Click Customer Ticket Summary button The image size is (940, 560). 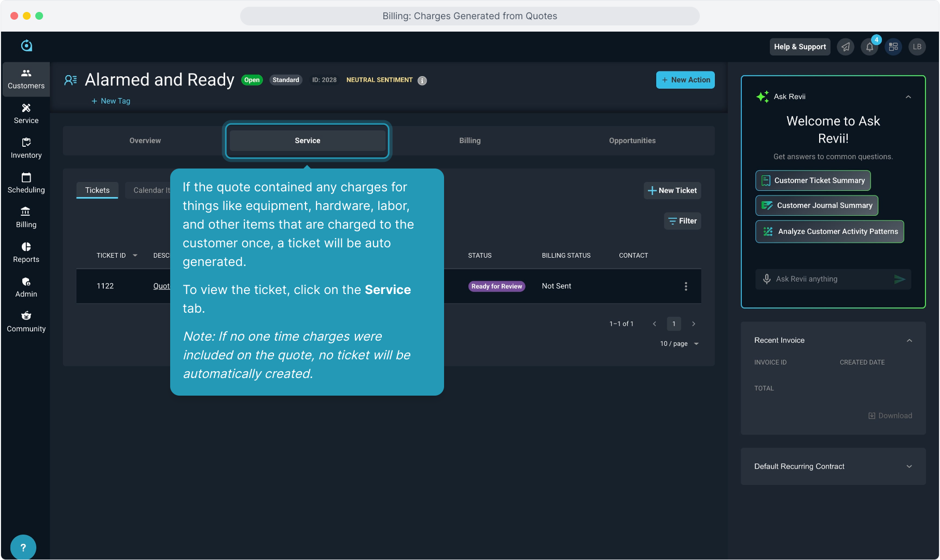[x=813, y=180]
